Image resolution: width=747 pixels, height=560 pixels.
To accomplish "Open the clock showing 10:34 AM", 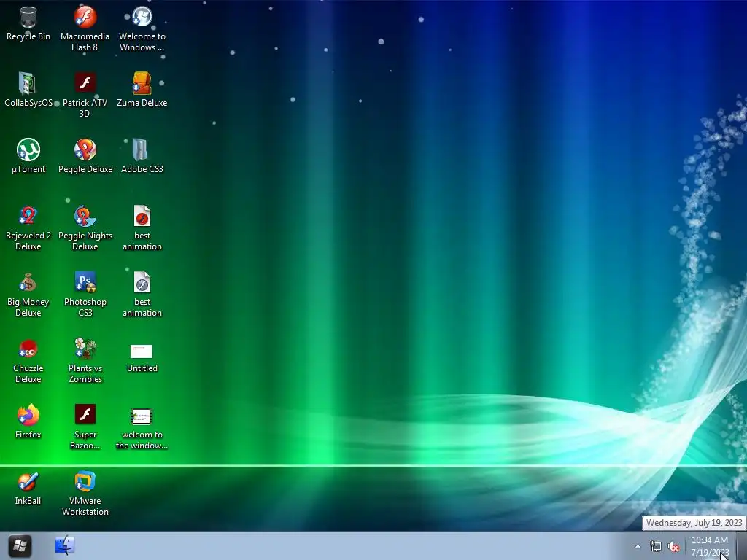I will point(710,546).
